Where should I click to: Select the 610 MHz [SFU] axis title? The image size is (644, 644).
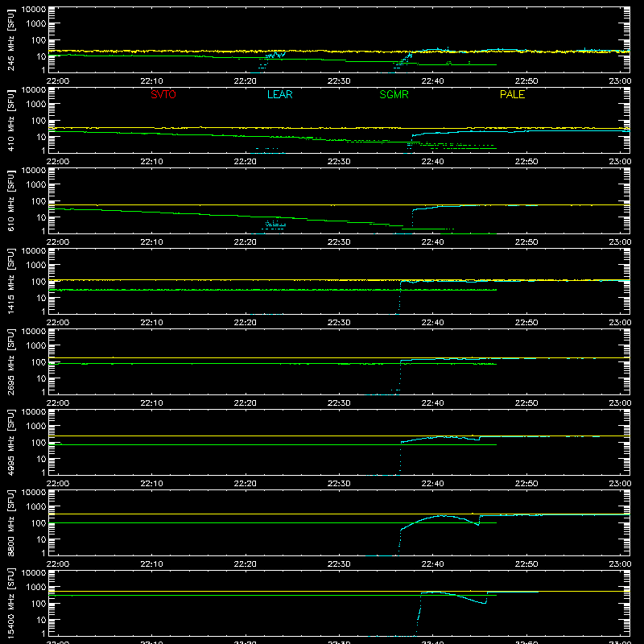10,200
